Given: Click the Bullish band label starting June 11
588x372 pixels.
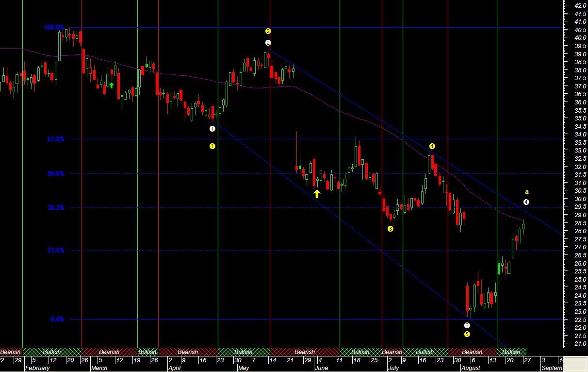Looking at the screenshot, I should click(x=360, y=352).
